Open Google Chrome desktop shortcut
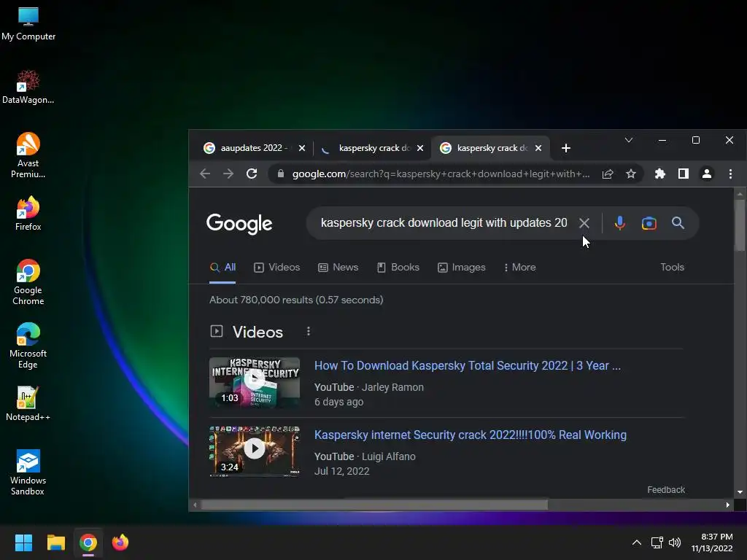Image resolution: width=747 pixels, height=560 pixels. [x=28, y=282]
